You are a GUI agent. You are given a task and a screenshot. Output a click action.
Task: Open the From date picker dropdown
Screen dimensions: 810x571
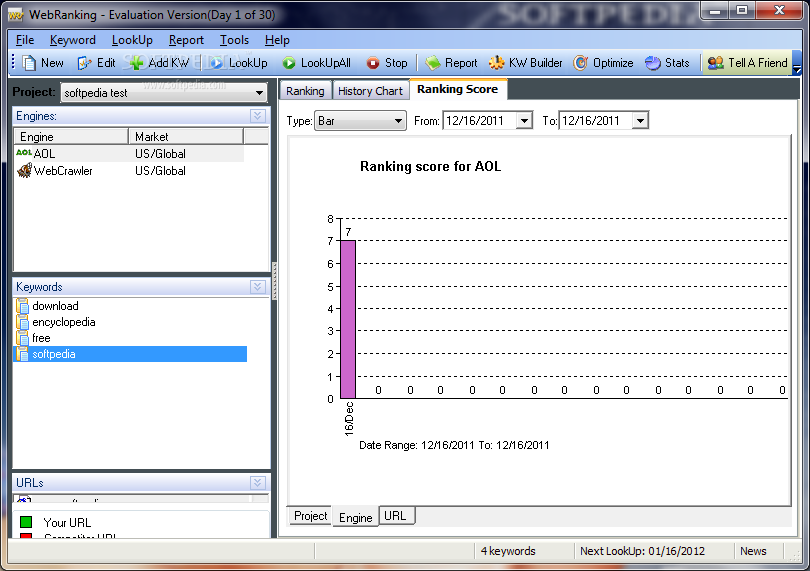click(x=524, y=121)
